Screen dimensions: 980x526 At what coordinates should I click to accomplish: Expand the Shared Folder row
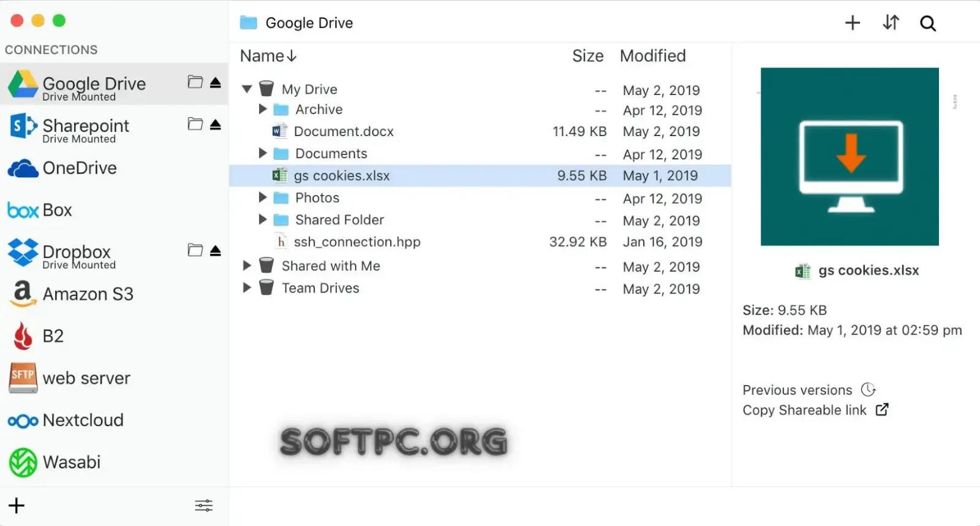coord(263,219)
